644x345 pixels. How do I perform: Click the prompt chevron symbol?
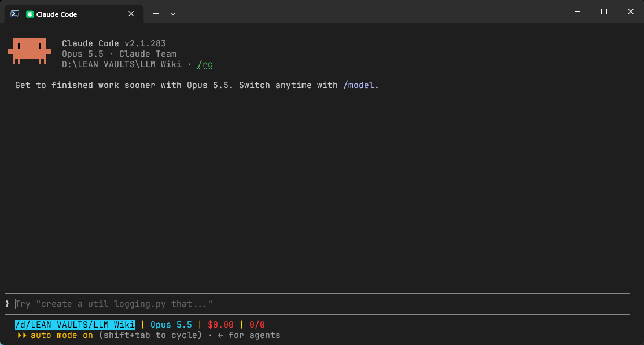click(x=7, y=304)
